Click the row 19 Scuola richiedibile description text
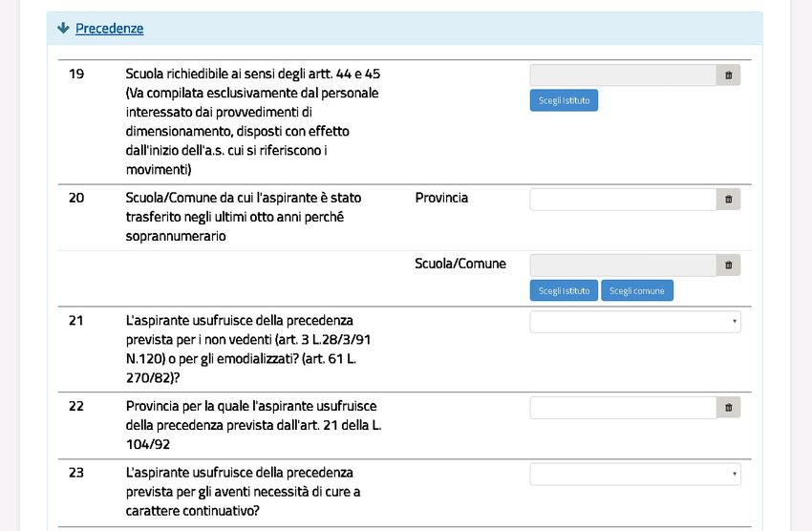 pyautogui.click(x=253, y=121)
